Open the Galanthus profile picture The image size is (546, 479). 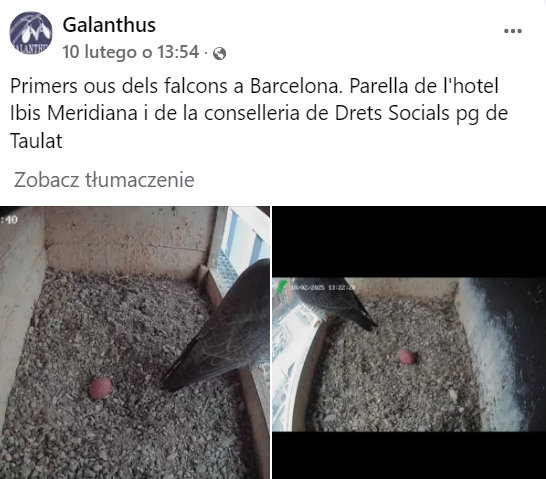tap(31, 33)
